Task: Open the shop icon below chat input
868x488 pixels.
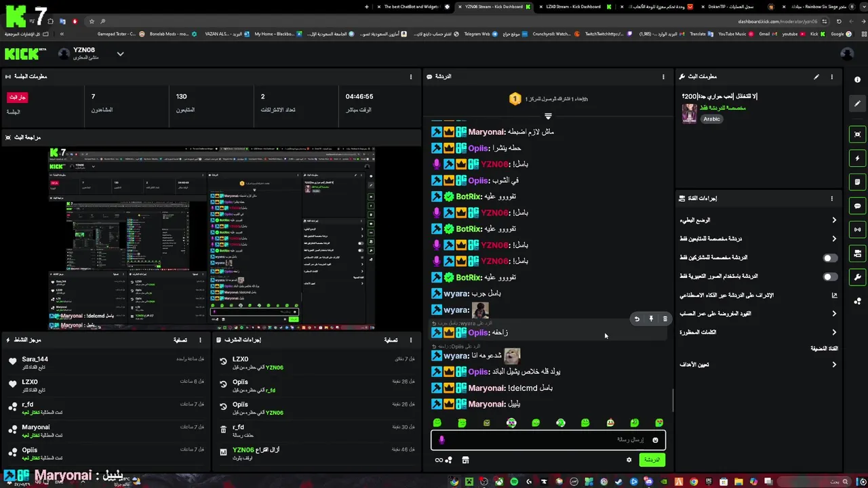Action: [465, 460]
